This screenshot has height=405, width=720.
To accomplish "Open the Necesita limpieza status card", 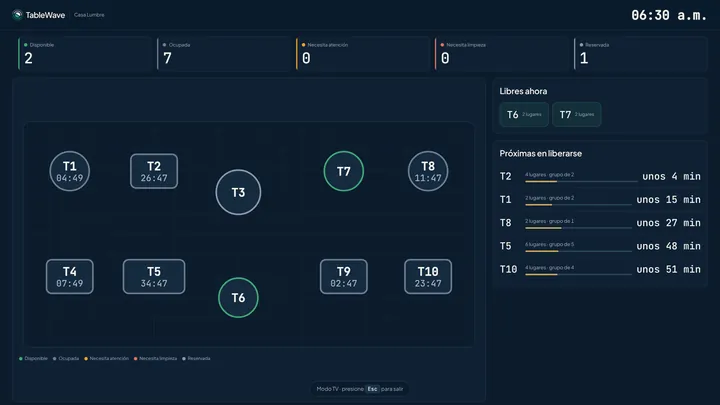I will [502, 54].
